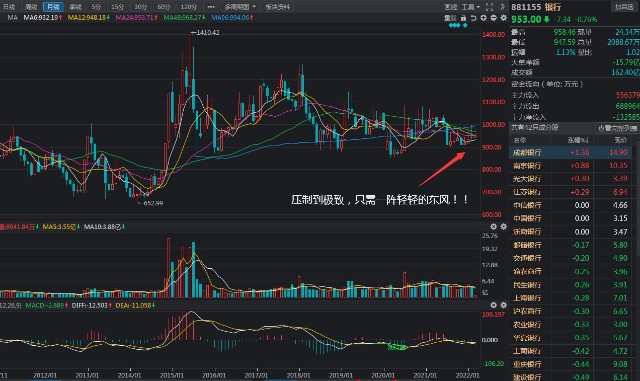Click the magenta MA24 moving average label
The width and height of the screenshot is (640, 381).
coord(136,18)
